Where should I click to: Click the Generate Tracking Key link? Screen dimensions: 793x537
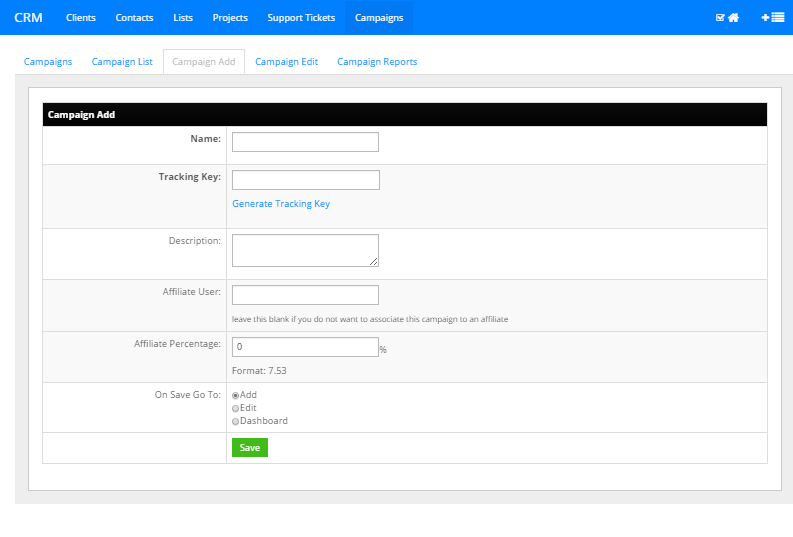[x=281, y=204]
